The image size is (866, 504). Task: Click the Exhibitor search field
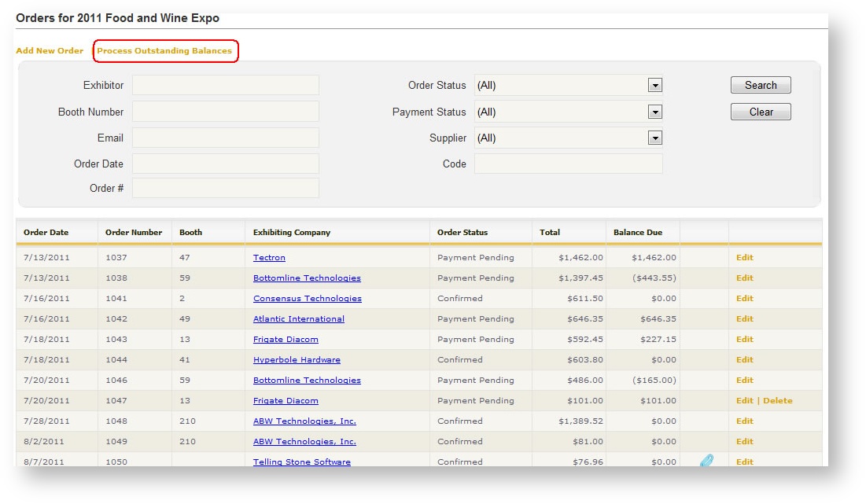tap(226, 84)
